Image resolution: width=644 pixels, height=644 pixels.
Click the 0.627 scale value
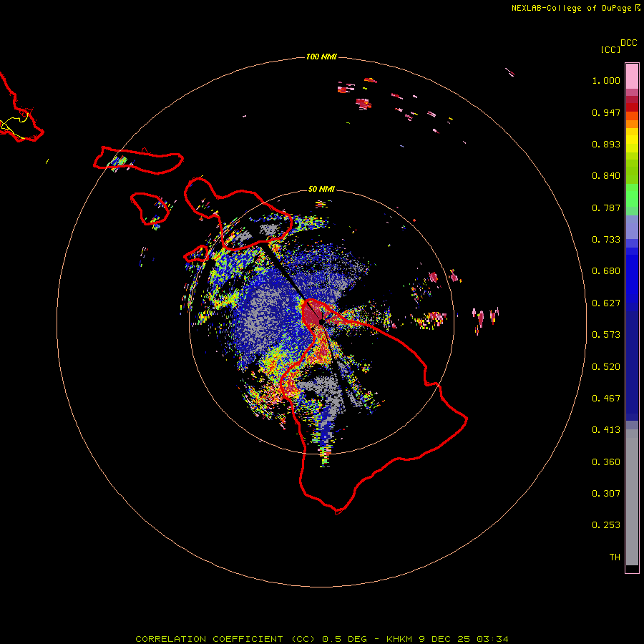coord(606,303)
